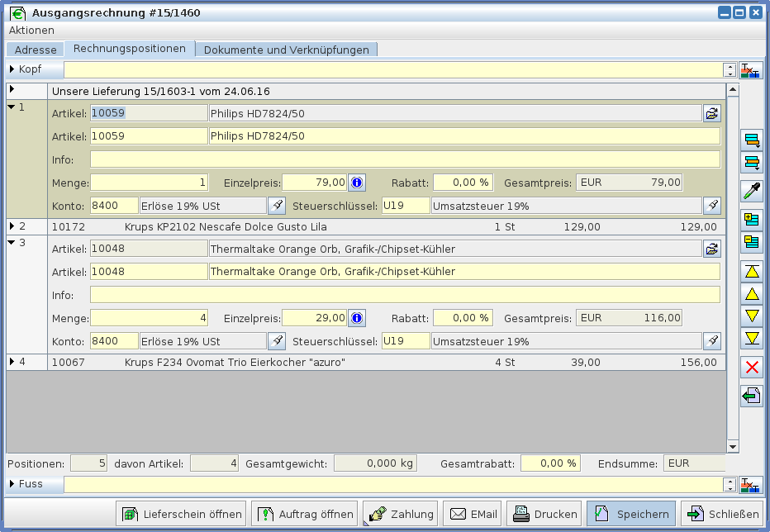Move position to top with topmost triangle icon
This screenshot has height=532, width=770.
(752, 271)
